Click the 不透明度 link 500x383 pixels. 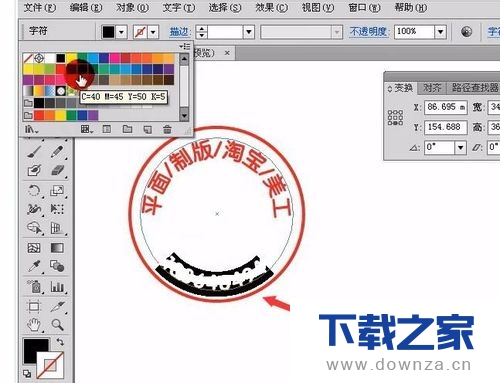(369, 32)
